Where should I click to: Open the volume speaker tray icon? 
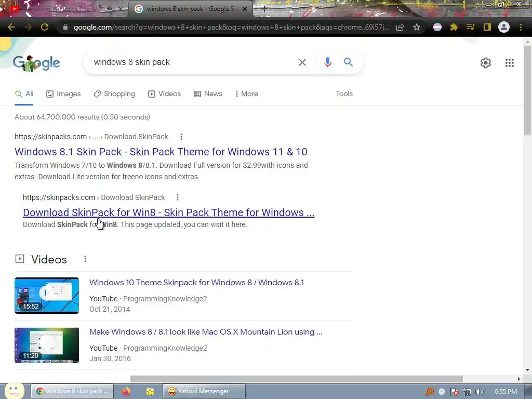point(479,392)
